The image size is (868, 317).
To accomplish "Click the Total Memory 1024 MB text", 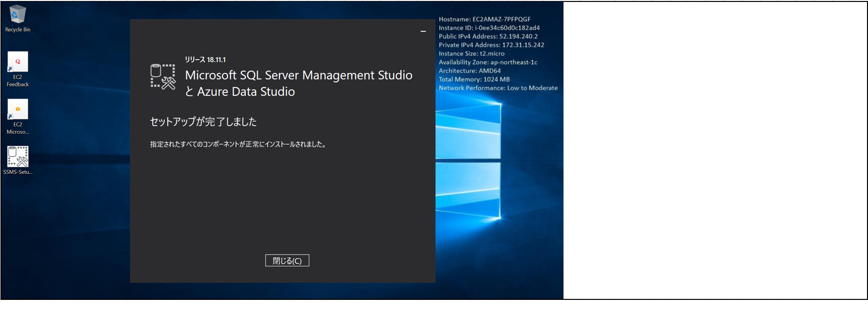I will (x=474, y=79).
